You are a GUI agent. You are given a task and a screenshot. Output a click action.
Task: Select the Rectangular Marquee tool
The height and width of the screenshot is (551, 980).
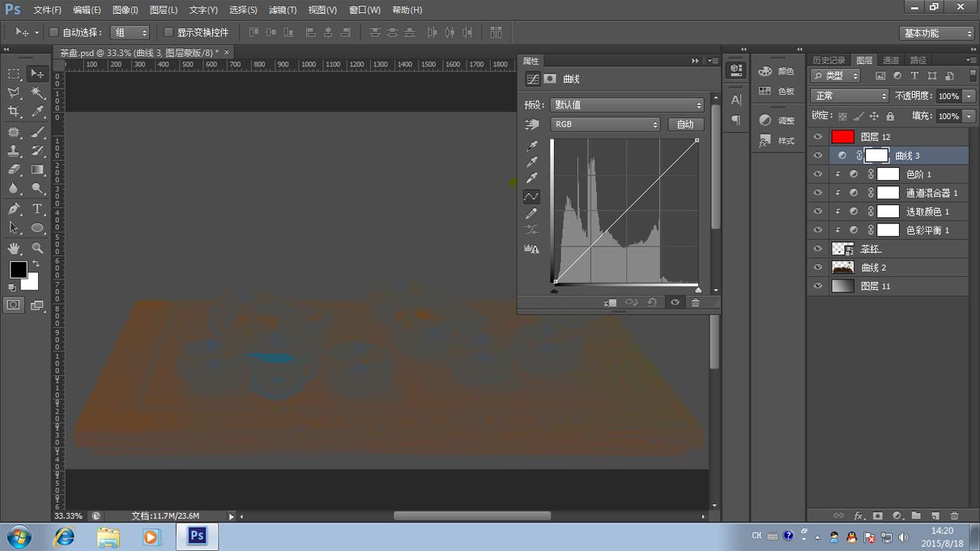click(x=14, y=74)
